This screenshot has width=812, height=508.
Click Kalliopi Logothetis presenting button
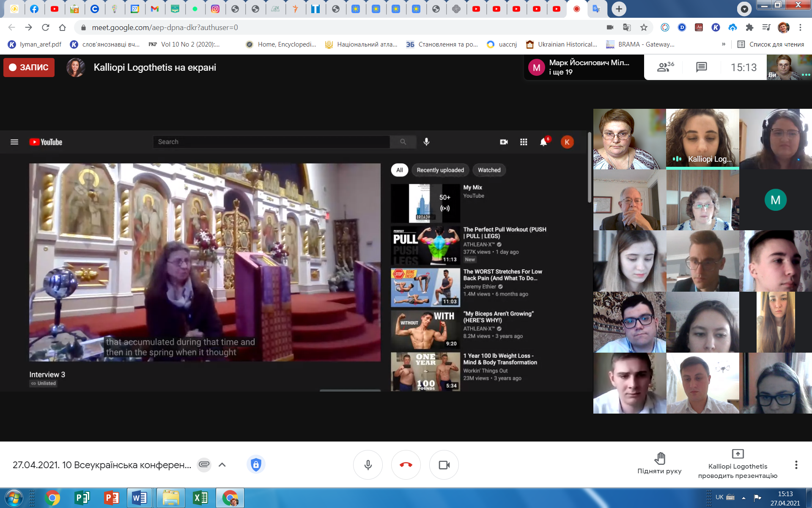pos(738,465)
